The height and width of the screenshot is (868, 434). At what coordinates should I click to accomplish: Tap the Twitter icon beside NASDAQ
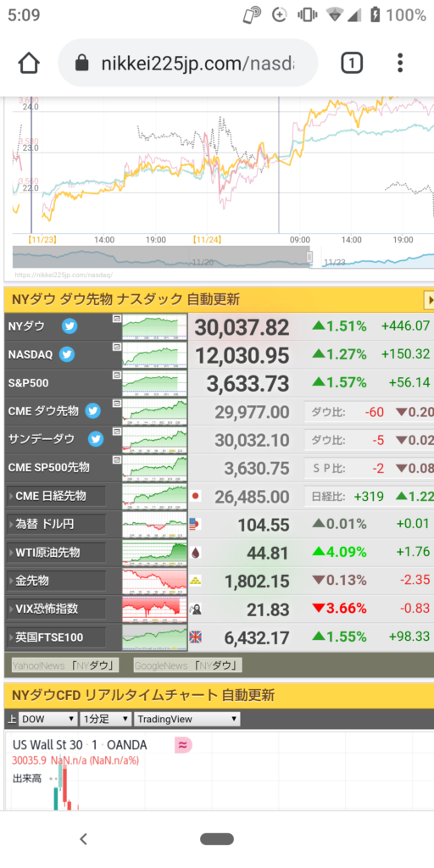click(x=67, y=354)
